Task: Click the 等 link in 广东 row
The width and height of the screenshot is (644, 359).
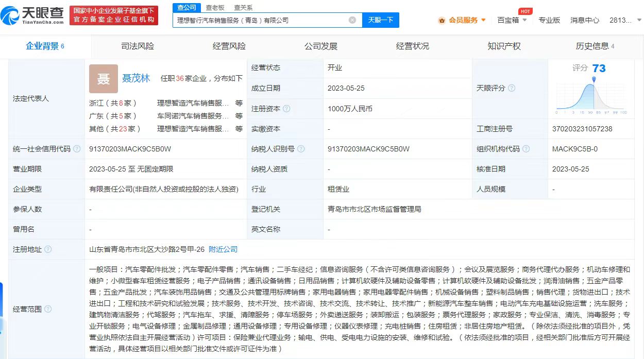Action: coord(239,116)
